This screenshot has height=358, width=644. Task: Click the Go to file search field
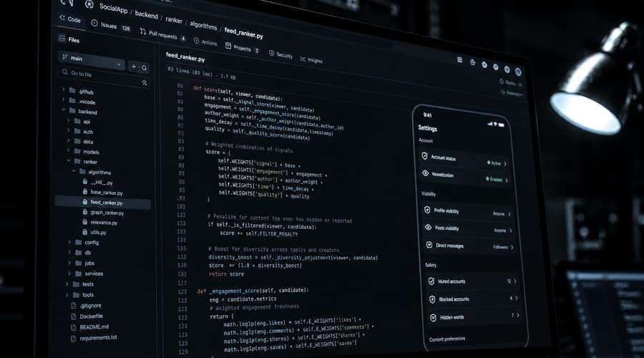pyautogui.click(x=104, y=76)
